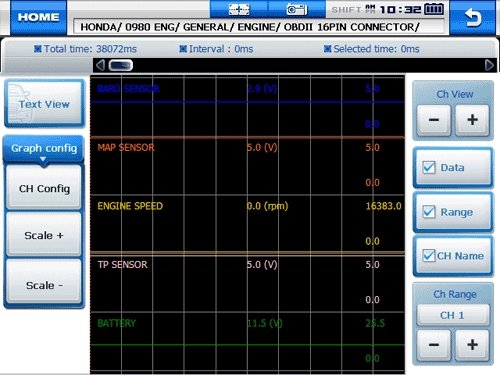500x375 pixels.
Task: Click the timeline scroll thumb
Action: pyautogui.click(x=120, y=65)
